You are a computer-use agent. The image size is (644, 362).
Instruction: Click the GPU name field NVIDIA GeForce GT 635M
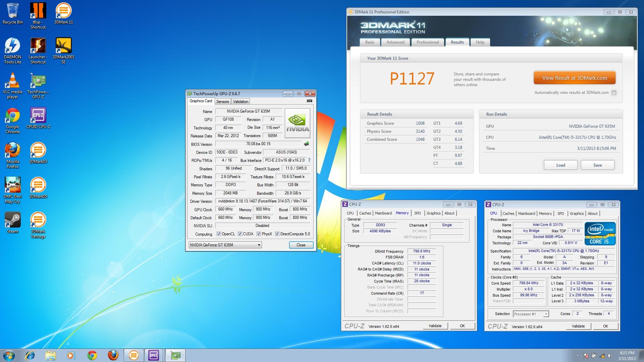coord(248,111)
